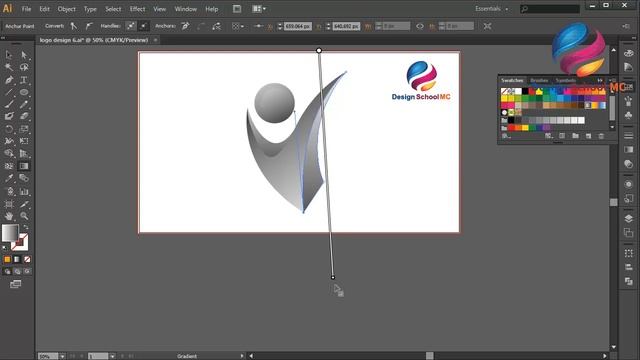Select the Artboard tool
Viewport: 640px width, 360px height.
coord(9,203)
